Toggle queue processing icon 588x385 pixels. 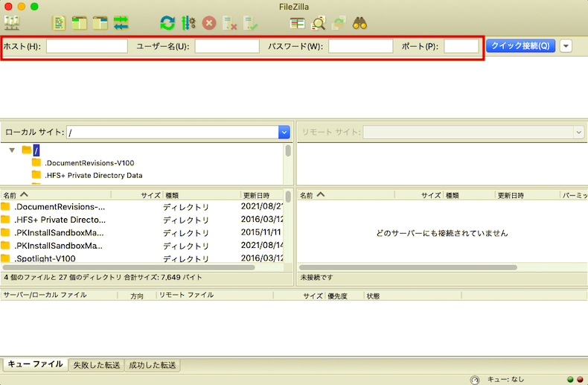(188, 23)
